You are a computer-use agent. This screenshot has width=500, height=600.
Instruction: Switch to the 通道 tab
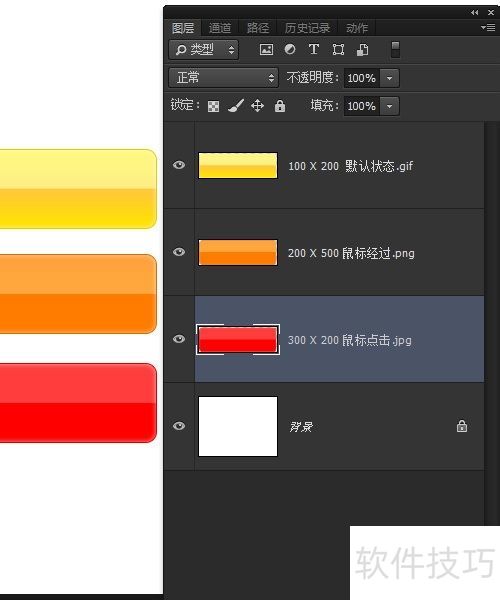click(x=220, y=28)
